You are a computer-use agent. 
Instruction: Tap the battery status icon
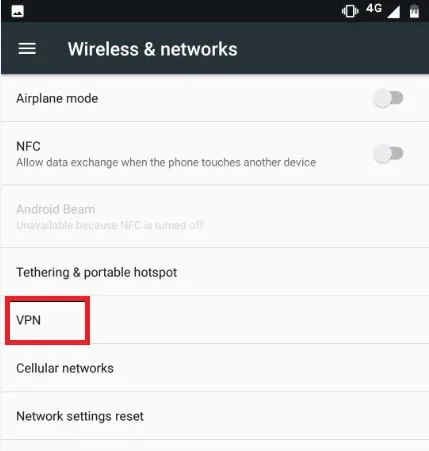click(414, 12)
